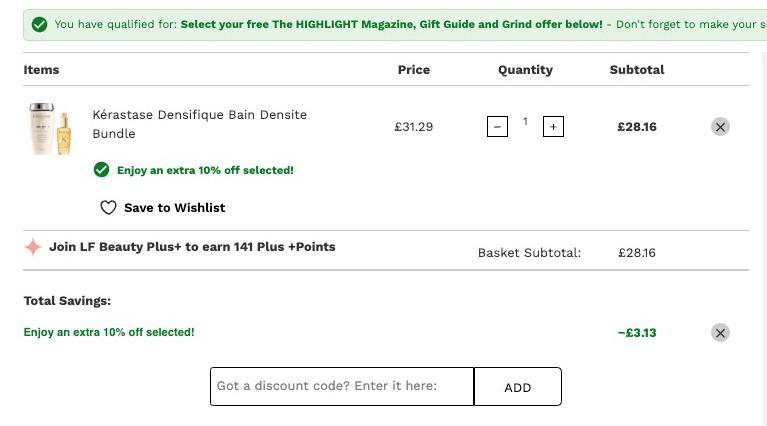Click item's 'Enjoy an extra 10% off selected!' text
Screen dimensions: 767x426
click(205, 170)
